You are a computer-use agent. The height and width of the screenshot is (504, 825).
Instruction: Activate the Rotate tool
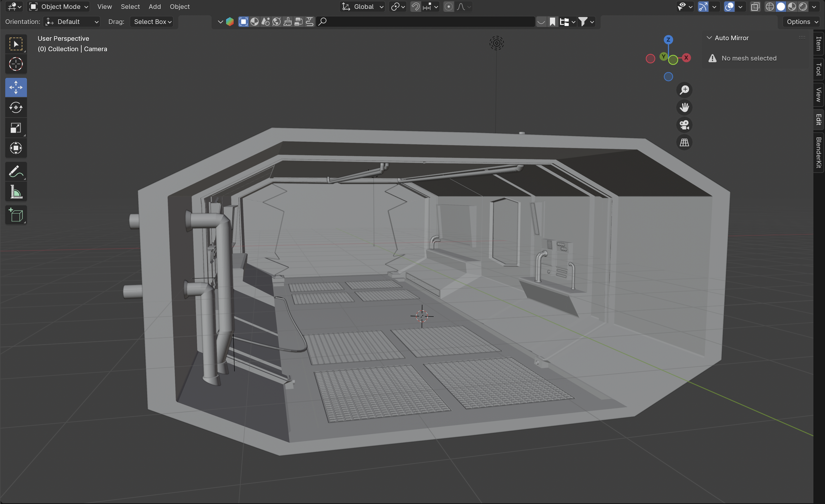click(x=16, y=108)
